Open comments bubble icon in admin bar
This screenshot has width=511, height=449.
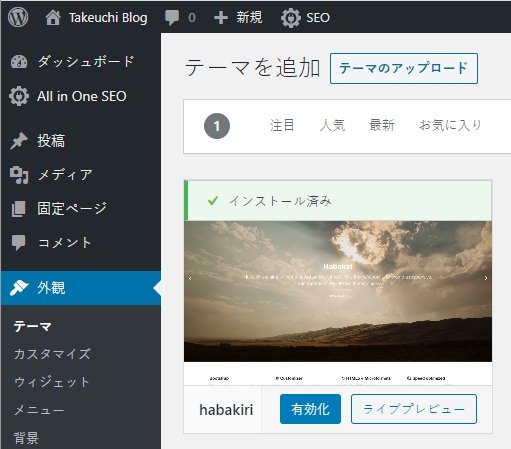coord(172,18)
